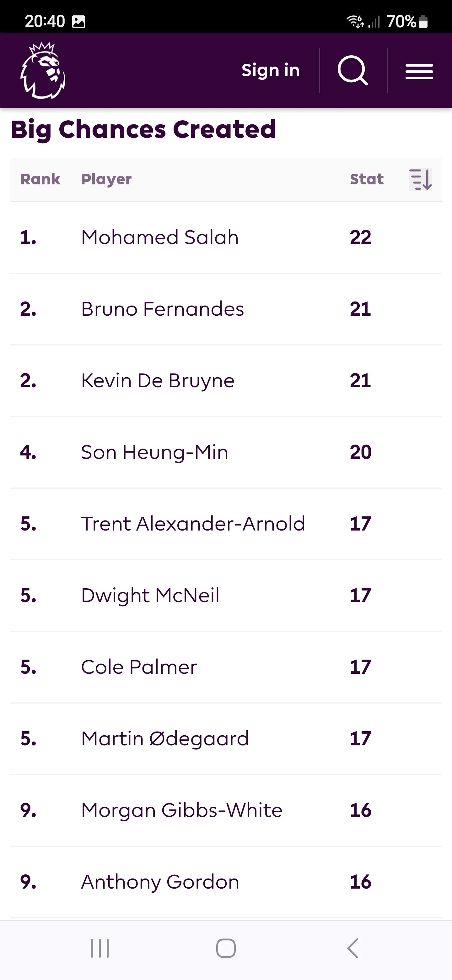Click the Sign in link
Viewport: 452px width, 980px height.
pyautogui.click(x=271, y=70)
